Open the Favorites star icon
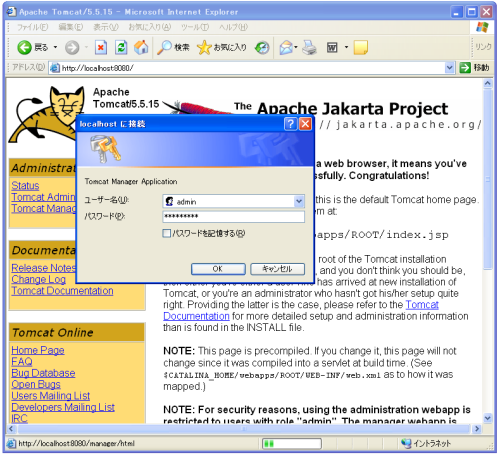500x455 pixels. pyautogui.click(x=204, y=48)
